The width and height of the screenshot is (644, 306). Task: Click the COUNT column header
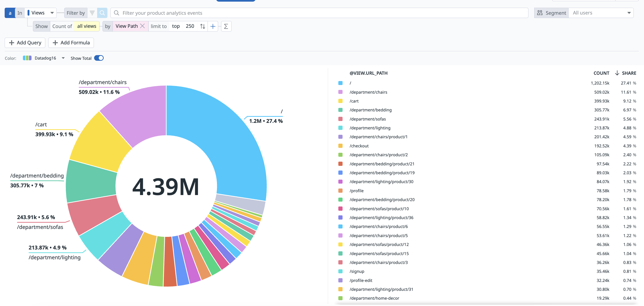click(x=601, y=73)
